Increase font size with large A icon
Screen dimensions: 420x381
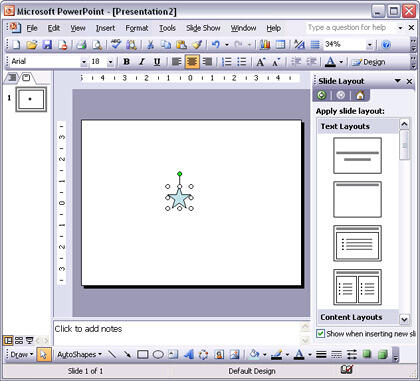pos(260,62)
